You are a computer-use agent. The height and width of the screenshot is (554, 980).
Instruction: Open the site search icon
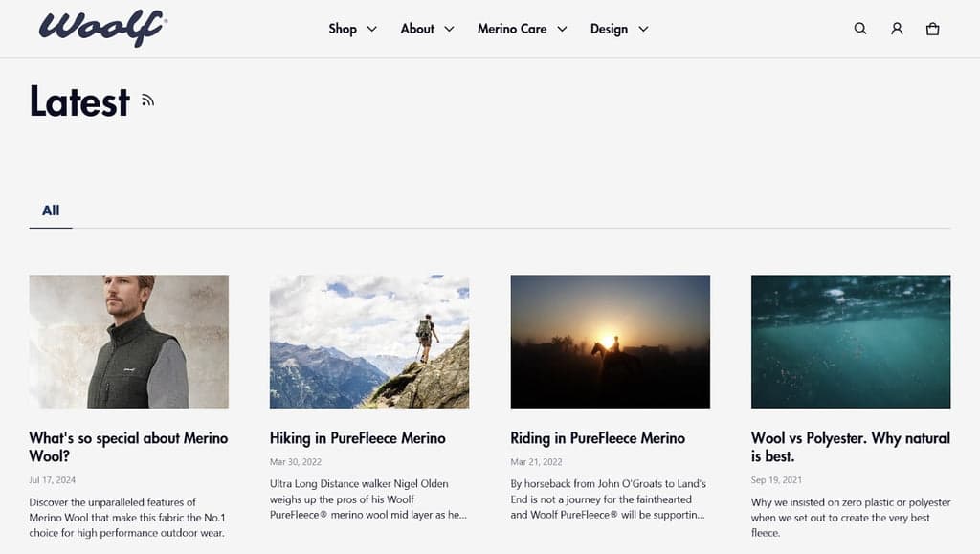click(x=860, y=29)
